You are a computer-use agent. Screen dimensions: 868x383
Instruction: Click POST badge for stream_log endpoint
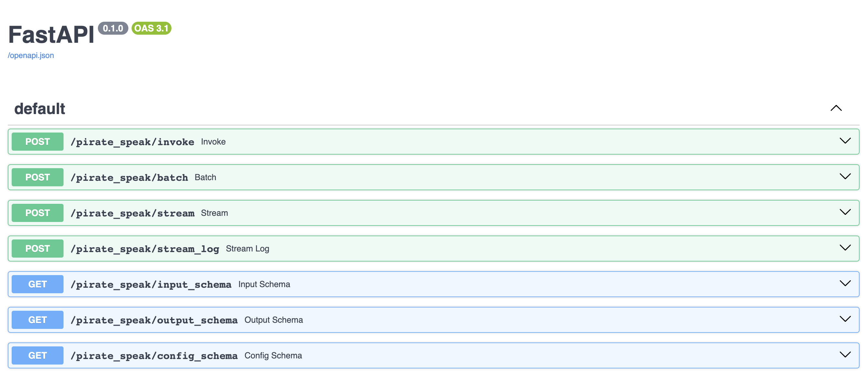point(37,249)
